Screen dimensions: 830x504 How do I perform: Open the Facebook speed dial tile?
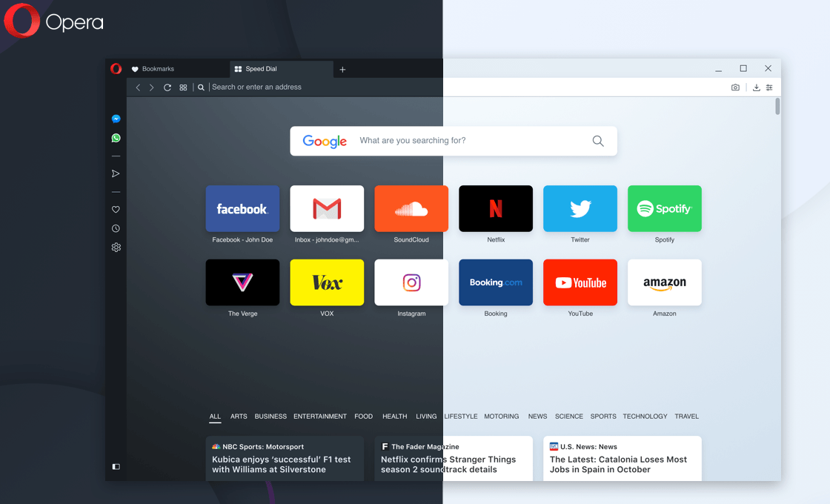[242, 208]
